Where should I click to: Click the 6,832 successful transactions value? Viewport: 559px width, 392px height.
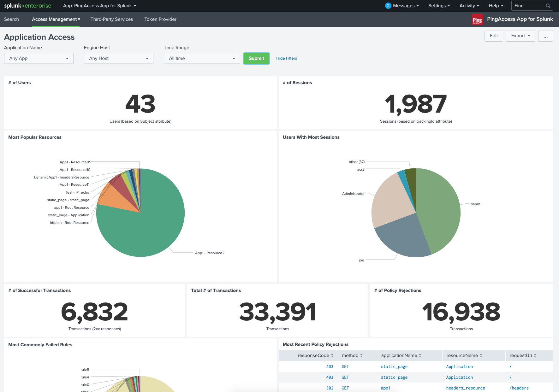[x=94, y=312]
